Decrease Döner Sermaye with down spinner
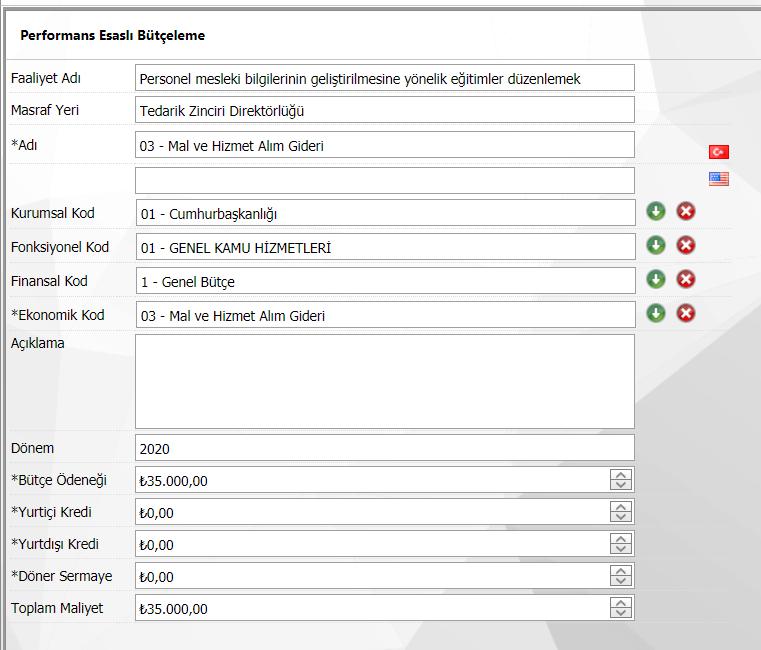Viewport: 761px width, 650px height. [x=621, y=582]
